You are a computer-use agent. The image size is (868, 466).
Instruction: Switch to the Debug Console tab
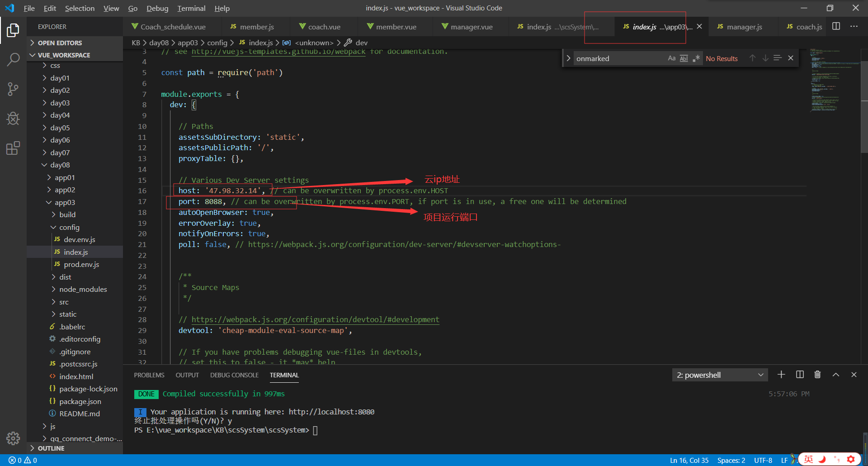[234, 375]
